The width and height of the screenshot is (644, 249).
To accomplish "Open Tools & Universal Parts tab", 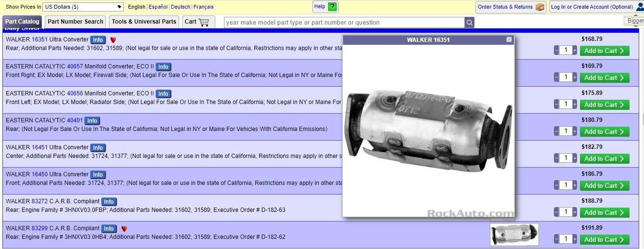I will [144, 22].
